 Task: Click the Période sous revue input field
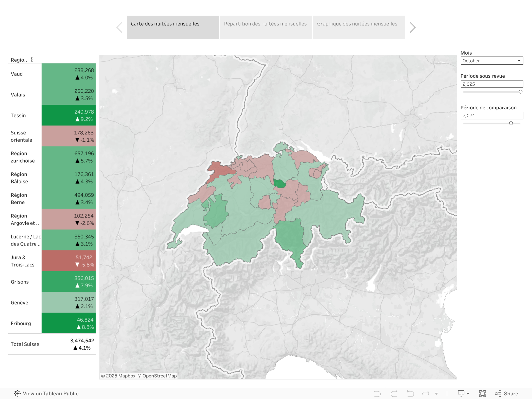coord(492,84)
